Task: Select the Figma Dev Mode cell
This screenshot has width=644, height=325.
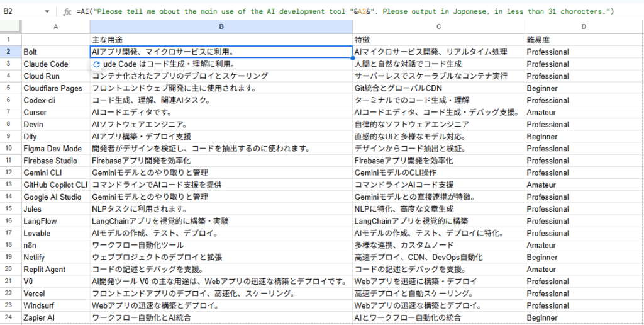Action: 56,149
